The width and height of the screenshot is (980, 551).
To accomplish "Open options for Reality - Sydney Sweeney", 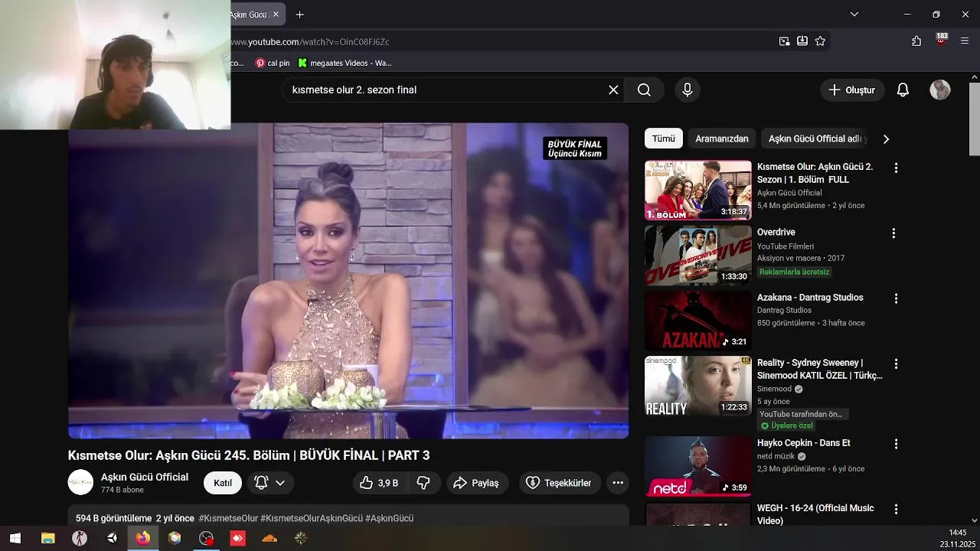I will 895,364.
